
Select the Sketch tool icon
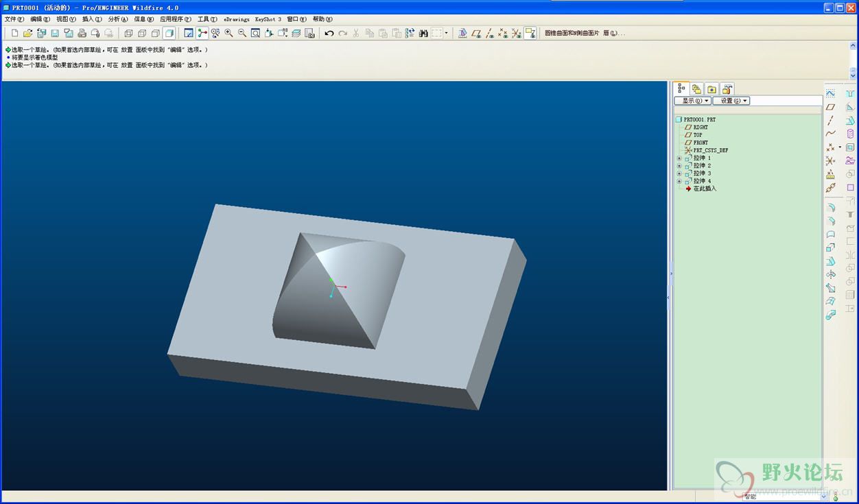click(830, 93)
